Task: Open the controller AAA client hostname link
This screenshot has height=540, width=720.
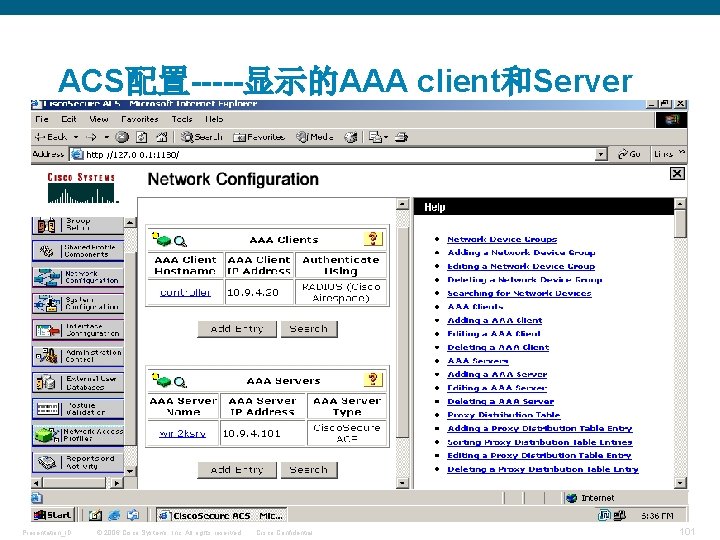Action: (x=185, y=292)
